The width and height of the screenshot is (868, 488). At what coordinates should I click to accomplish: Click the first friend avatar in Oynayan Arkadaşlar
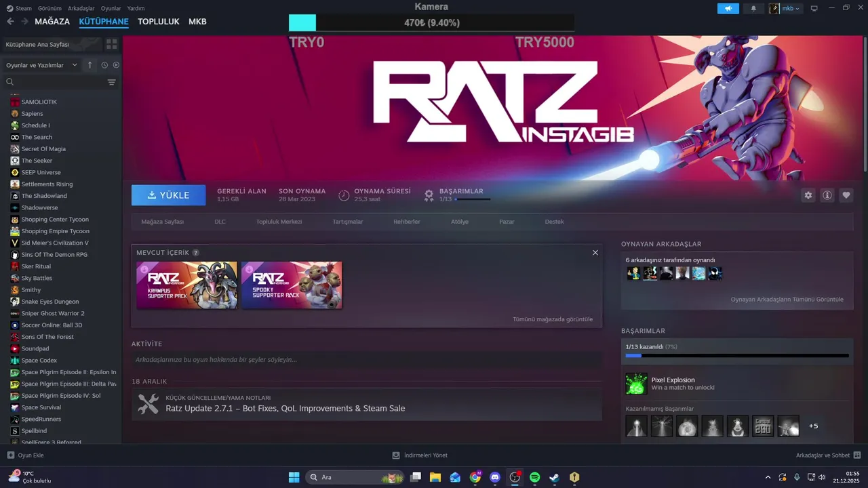click(x=633, y=273)
